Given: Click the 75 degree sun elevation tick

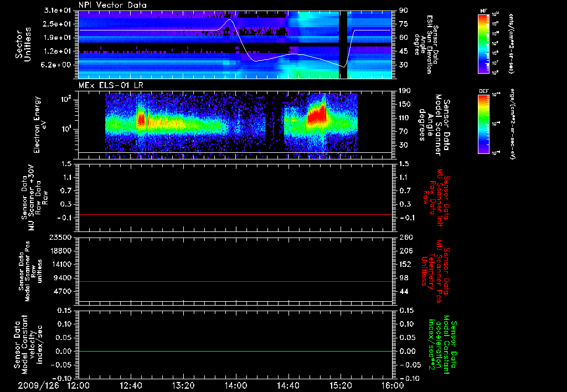Looking at the screenshot, I should [404, 24].
